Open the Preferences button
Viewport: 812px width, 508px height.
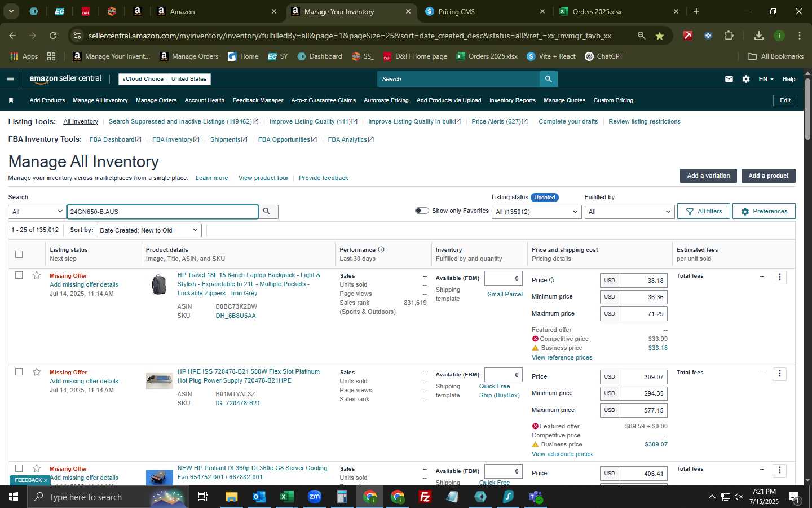(764, 211)
